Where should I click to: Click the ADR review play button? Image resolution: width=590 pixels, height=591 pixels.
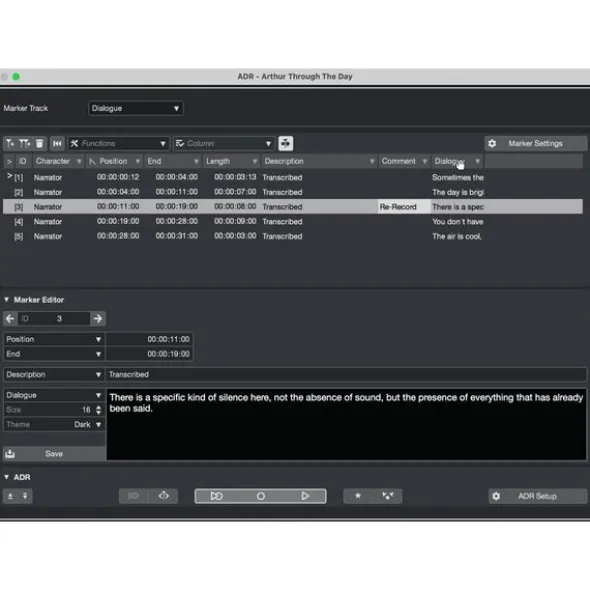pyautogui.click(x=305, y=496)
